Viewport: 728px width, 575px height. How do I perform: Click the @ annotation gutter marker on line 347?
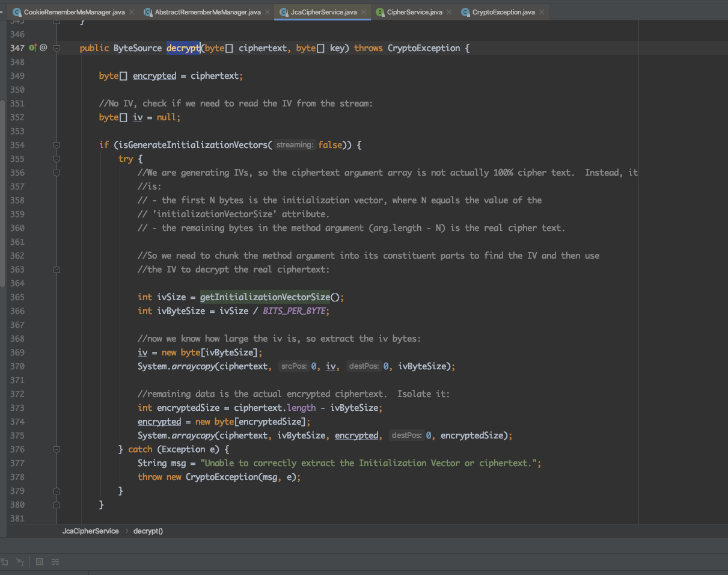coord(43,48)
